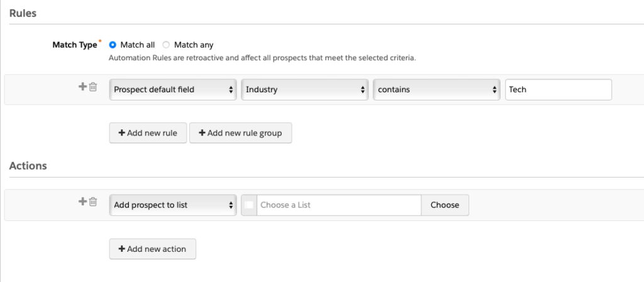Click into the Choose a List field
644x282 pixels.
tap(338, 205)
